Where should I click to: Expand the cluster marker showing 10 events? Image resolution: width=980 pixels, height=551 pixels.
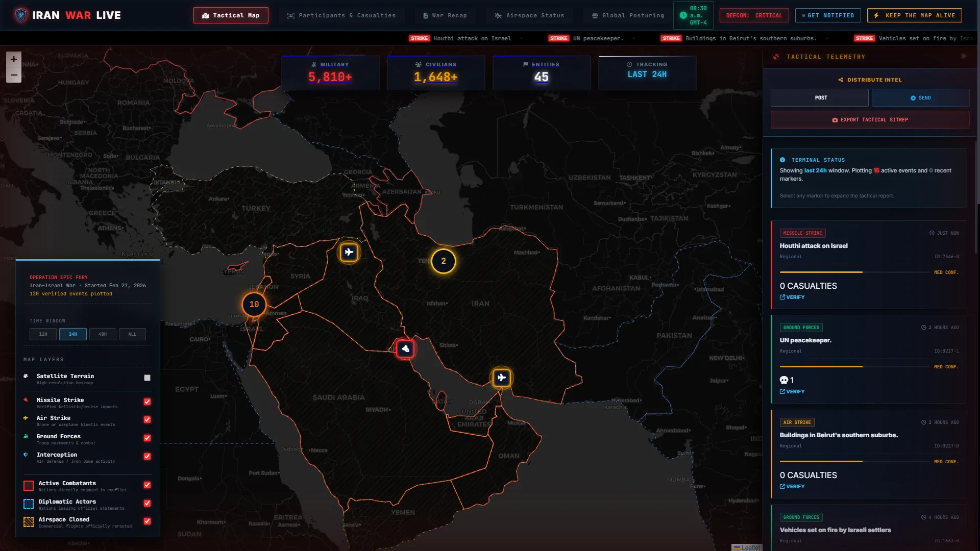tap(254, 305)
